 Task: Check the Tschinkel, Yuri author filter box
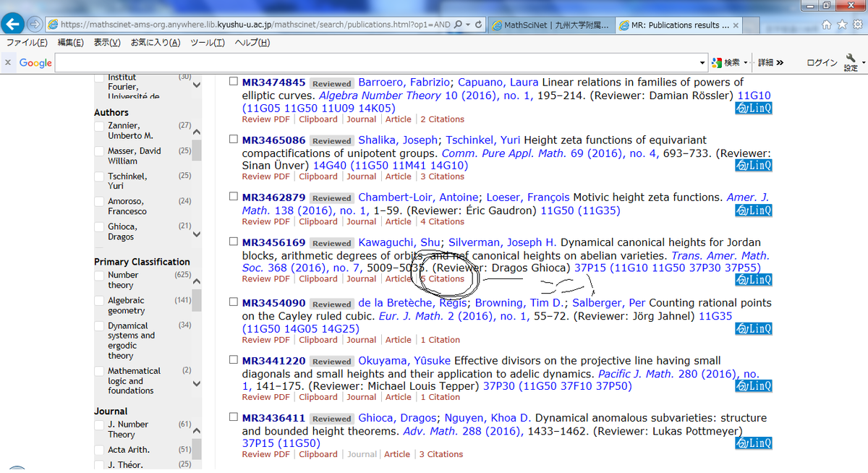[99, 177]
